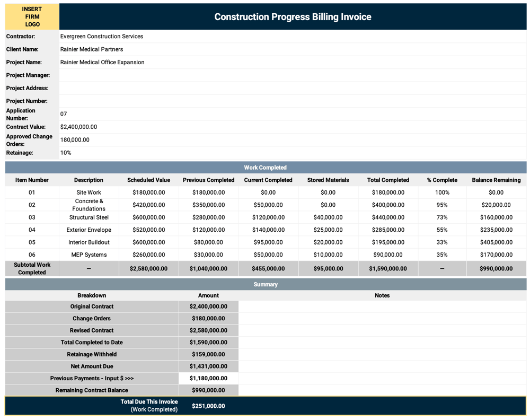Select Exterior Envelope balance remaining $235,000.00
The width and height of the screenshot is (530, 420).
tap(496, 230)
